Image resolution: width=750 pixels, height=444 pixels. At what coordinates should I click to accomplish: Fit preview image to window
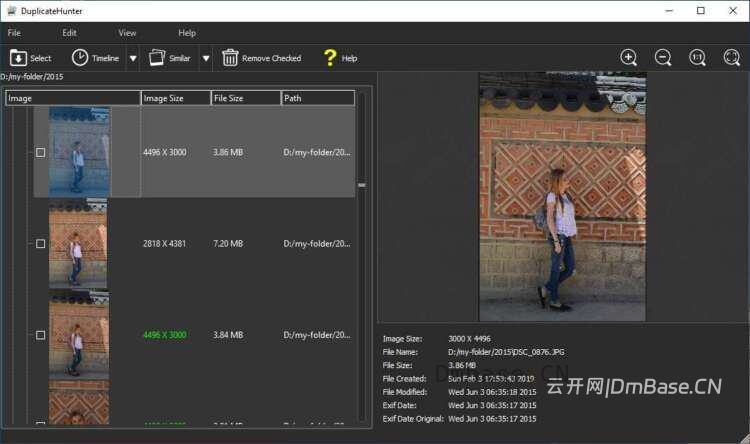[732, 57]
